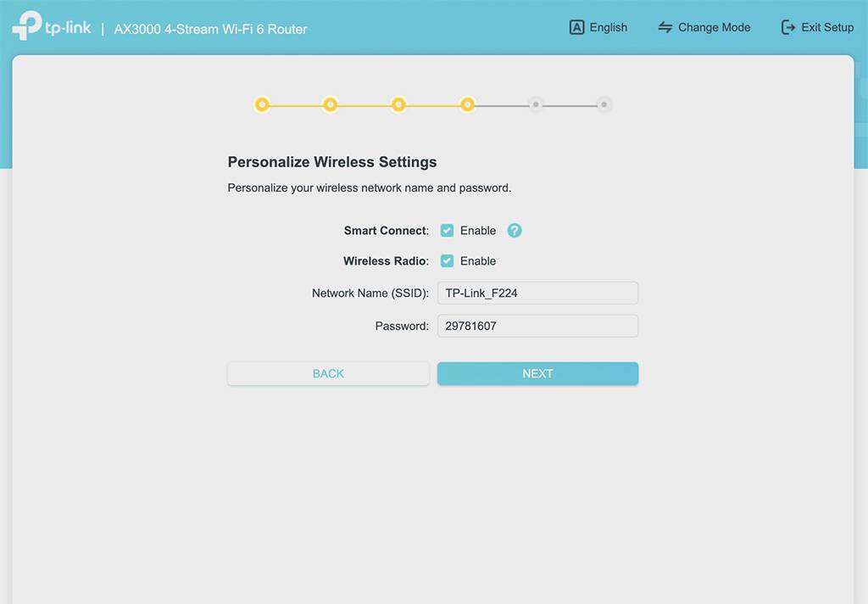The height and width of the screenshot is (604, 868).
Task: Select the last gray progress step
Action: [604, 104]
